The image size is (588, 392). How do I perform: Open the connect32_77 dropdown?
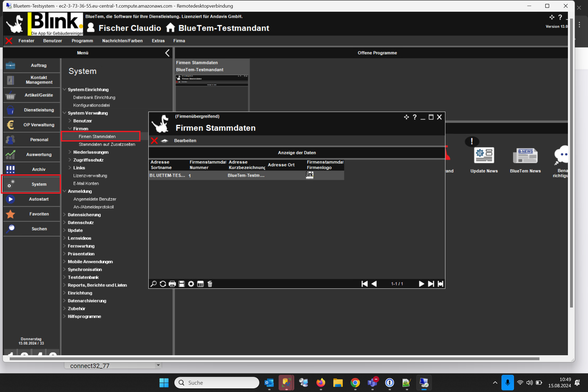click(x=158, y=365)
